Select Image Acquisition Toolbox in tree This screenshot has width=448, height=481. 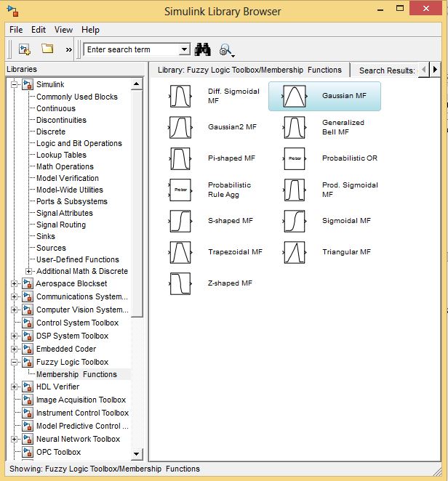pyautogui.click(x=81, y=400)
